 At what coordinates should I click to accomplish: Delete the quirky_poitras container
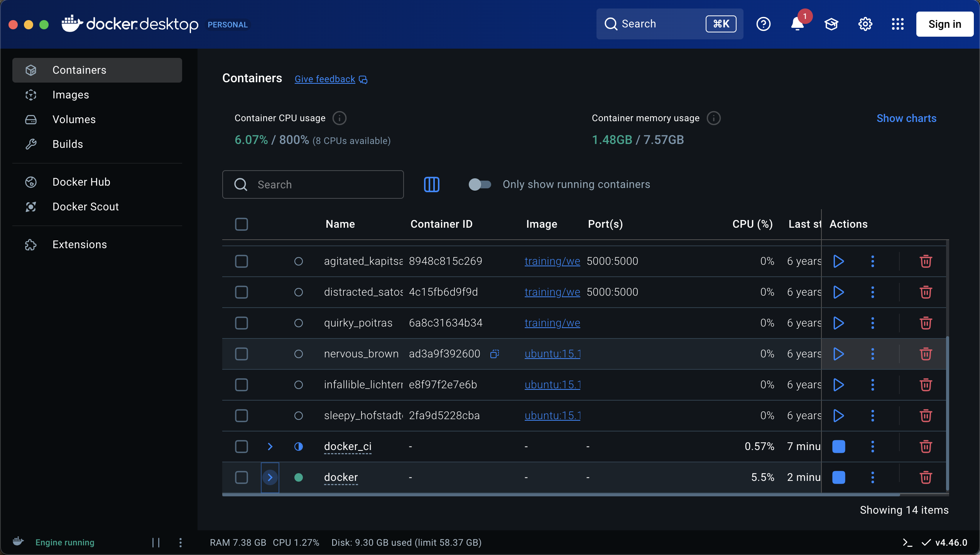click(x=926, y=323)
